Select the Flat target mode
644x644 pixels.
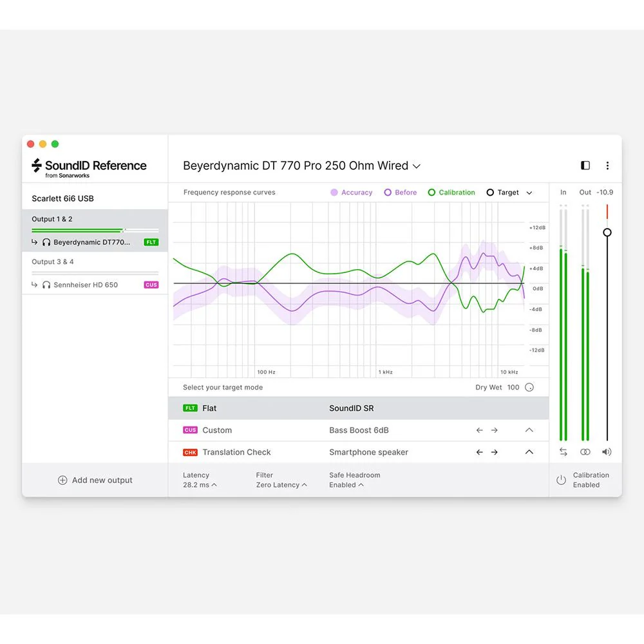pyautogui.click(x=359, y=408)
